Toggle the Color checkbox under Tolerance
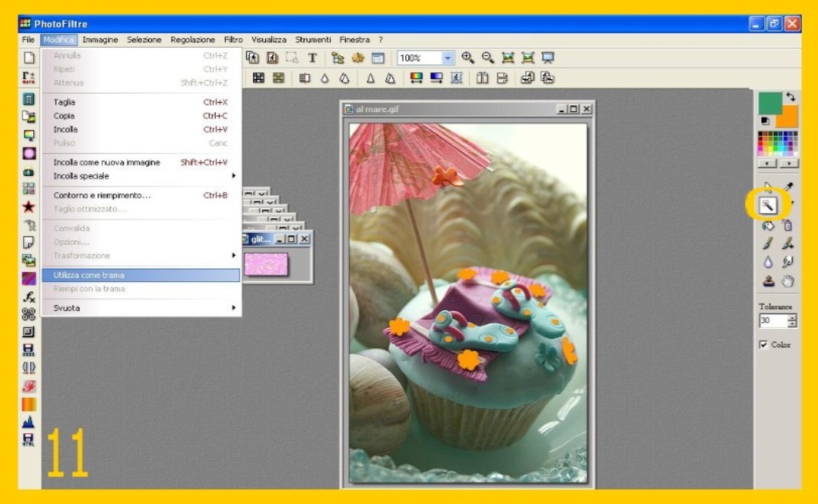The width and height of the screenshot is (818, 504). (x=763, y=345)
